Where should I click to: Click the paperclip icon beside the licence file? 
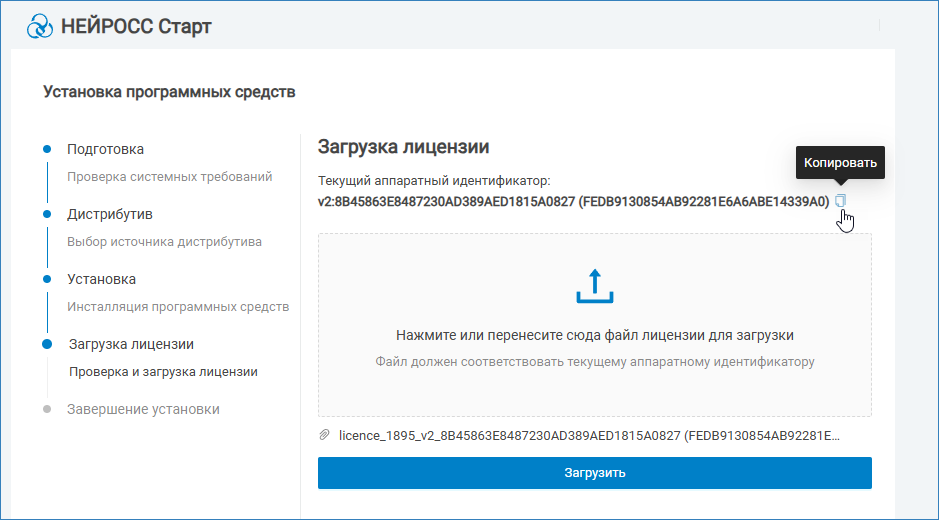[324, 436]
